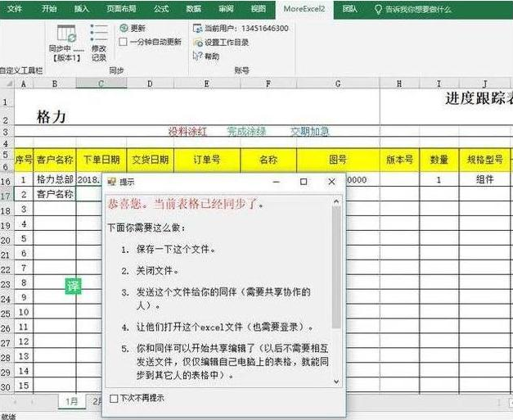Click the 客户名称 cell in row 17
Image resolution: width=513 pixels, height=420 pixels.
(x=55, y=194)
